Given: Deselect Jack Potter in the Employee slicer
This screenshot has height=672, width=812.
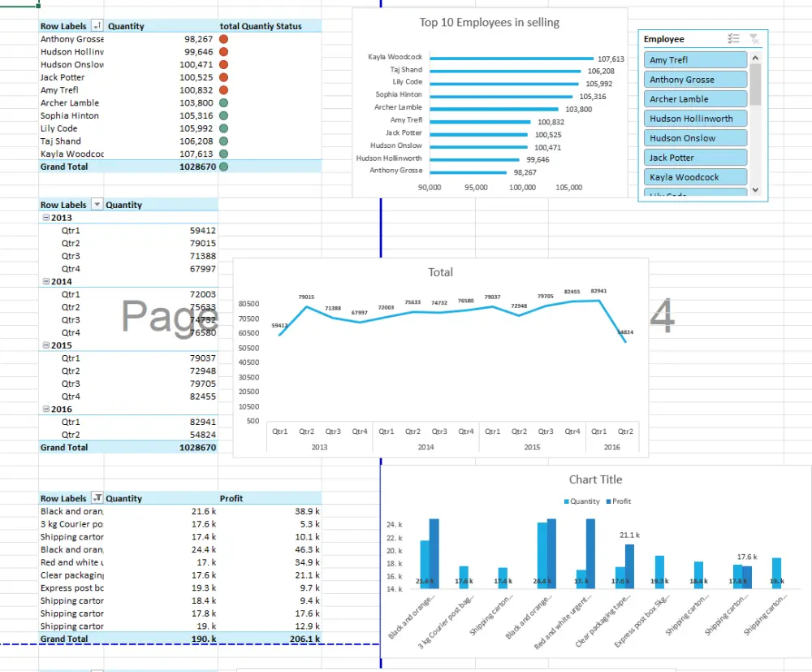Looking at the screenshot, I should point(695,157).
